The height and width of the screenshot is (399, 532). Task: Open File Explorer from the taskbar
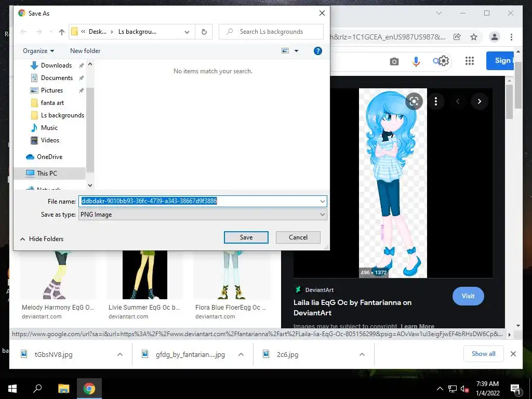[63, 389]
